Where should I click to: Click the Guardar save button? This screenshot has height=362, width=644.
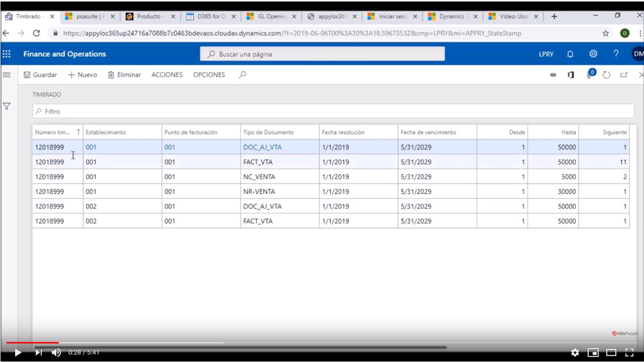click(40, 74)
